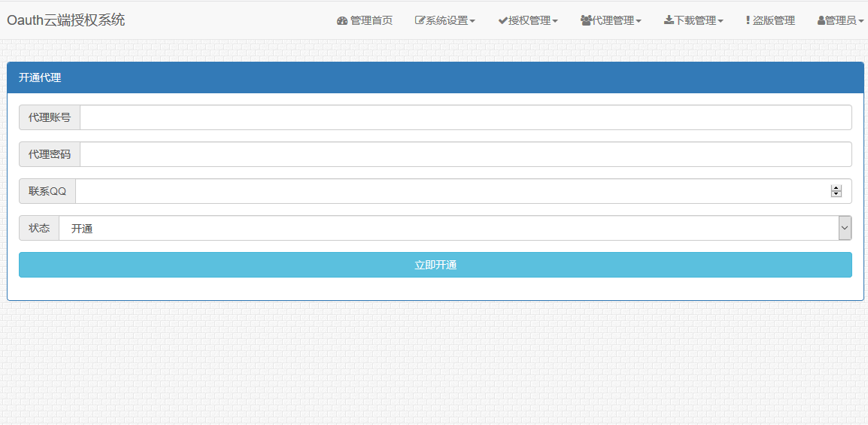This screenshot has height=425, width=868.
Task: Open the 授权管理 menu label
Action: (x=530, y=21)
